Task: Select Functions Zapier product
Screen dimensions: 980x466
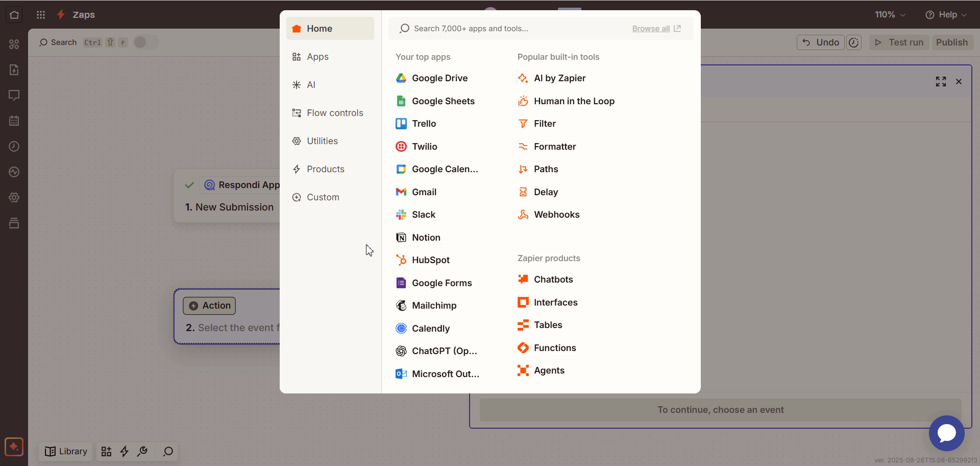Action: tap(547, 348)
